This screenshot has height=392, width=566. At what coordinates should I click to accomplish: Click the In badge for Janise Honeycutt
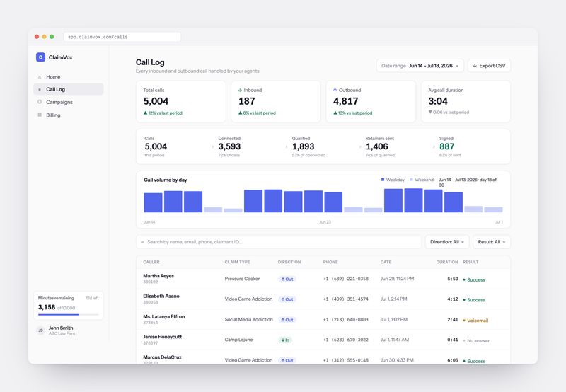click(x=285, y=340)
